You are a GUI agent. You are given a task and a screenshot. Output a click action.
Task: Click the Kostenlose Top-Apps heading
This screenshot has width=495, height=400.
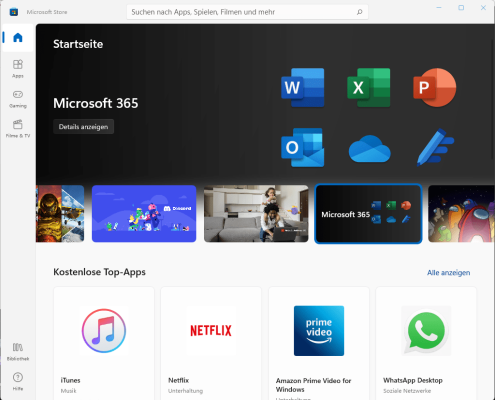pos(99,272)
